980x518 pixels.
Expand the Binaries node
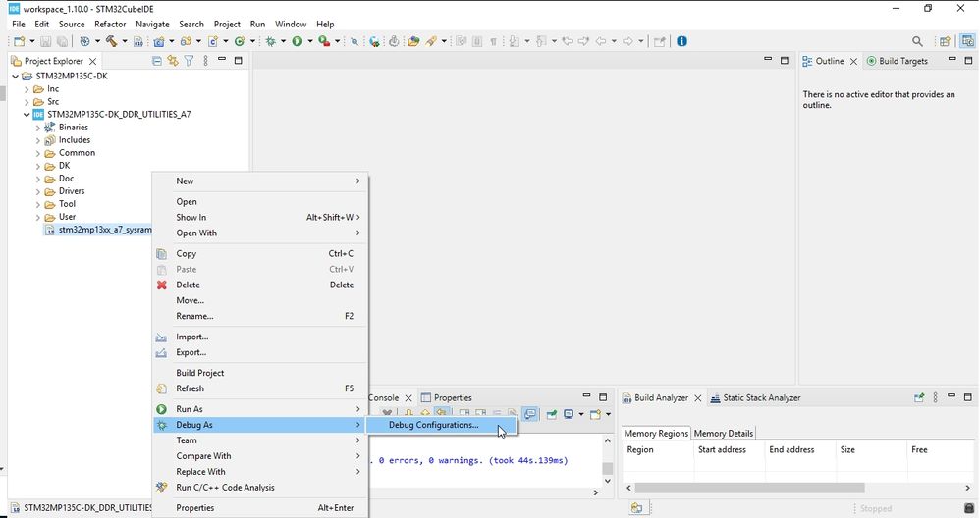click(38, 128)
